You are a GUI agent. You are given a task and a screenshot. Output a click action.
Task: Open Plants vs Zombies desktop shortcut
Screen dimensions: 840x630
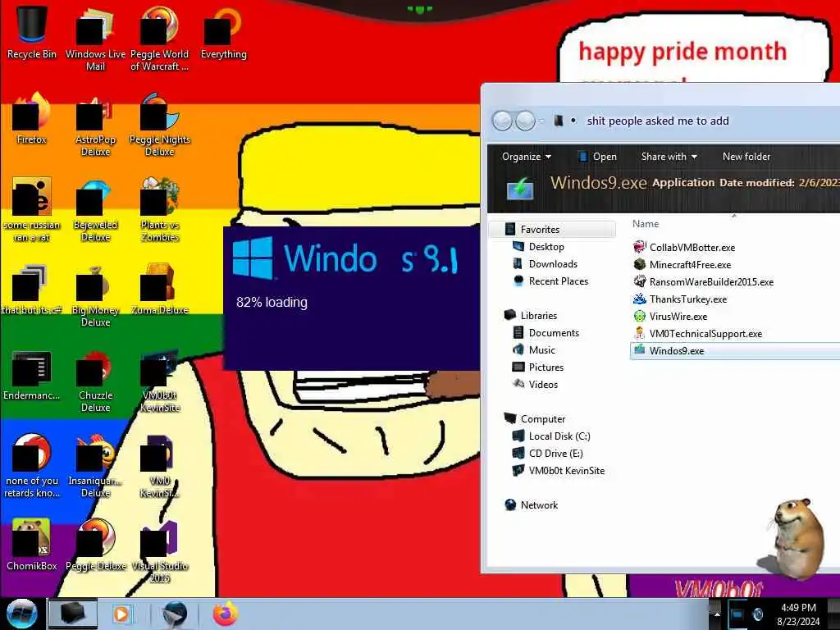[160, 210]
